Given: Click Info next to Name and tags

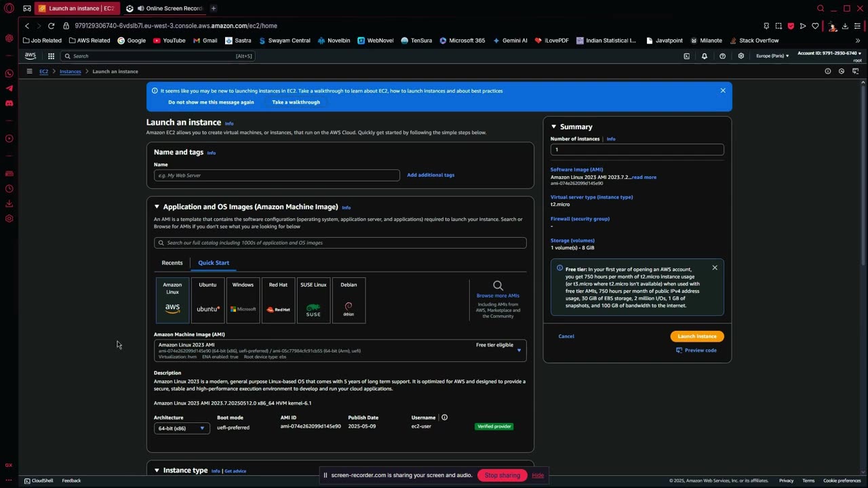Looking at the screenshot, I should coord(211,153).
